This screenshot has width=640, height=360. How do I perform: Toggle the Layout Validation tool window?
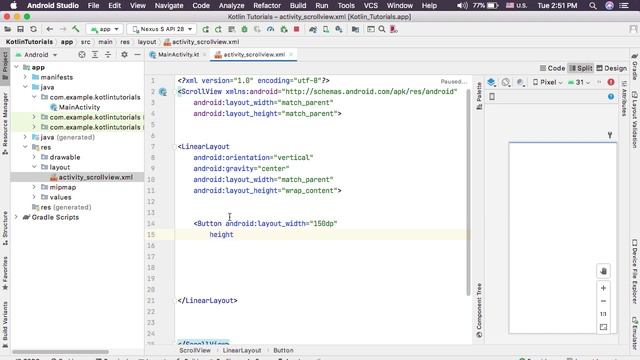(x=635, y=119)
